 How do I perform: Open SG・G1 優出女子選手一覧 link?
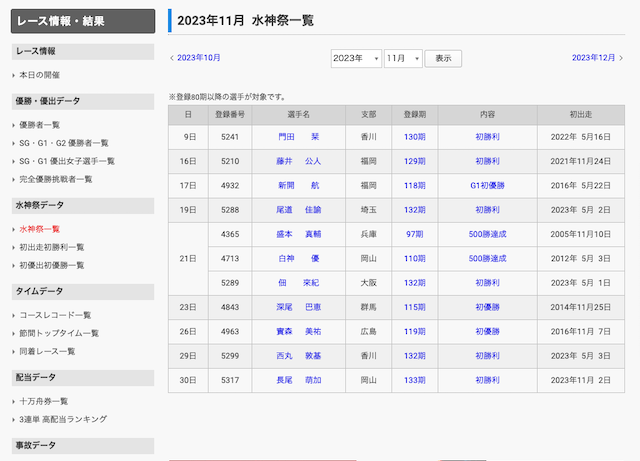(67, 161)
